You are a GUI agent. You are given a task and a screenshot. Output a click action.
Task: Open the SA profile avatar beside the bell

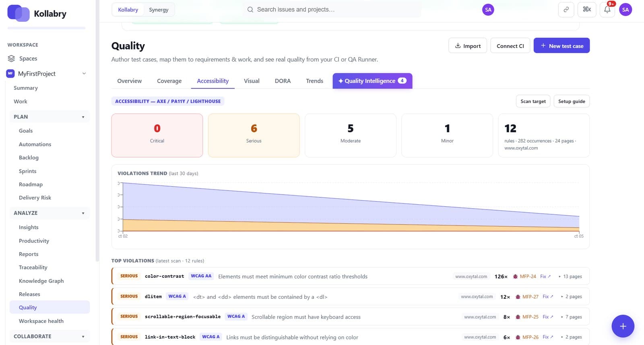coord(625,10)
